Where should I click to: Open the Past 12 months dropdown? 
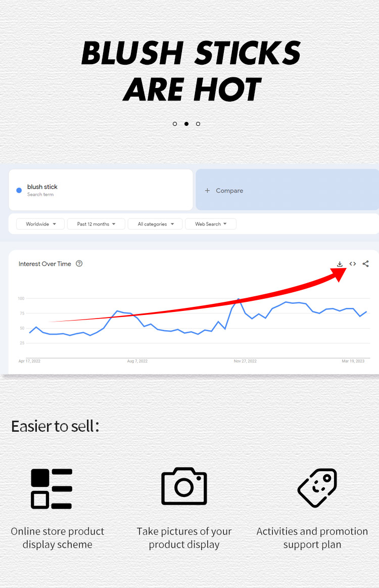(96, 224)
